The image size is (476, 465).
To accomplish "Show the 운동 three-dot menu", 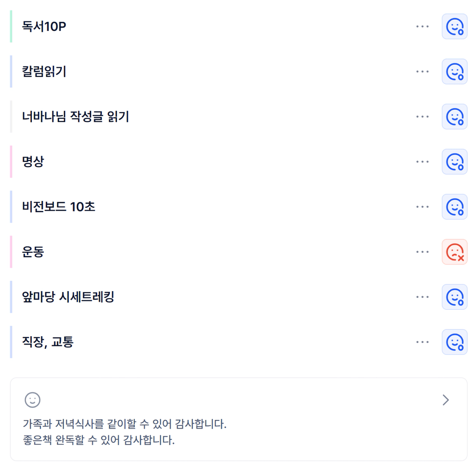I will pyautogui.click(x=422, y=252).
